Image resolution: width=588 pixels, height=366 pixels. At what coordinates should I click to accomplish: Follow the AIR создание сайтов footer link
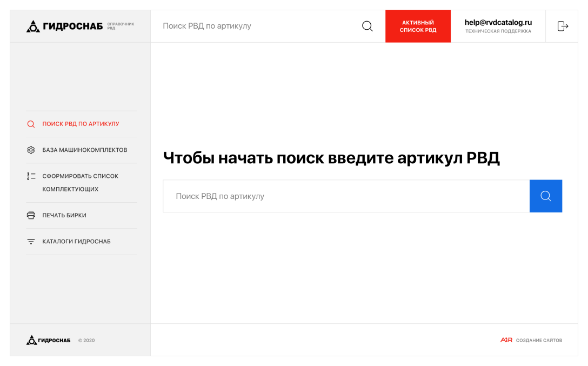(531, 340)
